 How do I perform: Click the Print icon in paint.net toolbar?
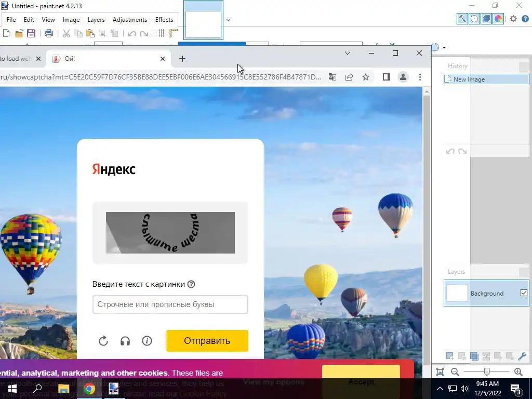pyautogui.click(x=48, y=33)
